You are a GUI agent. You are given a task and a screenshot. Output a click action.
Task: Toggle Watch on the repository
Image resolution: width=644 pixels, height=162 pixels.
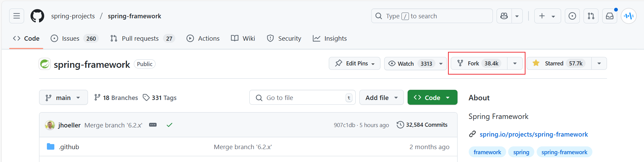[411, 63]
